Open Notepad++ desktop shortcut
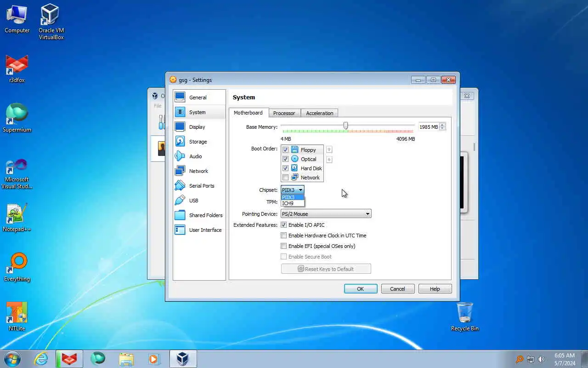Screen dimensions: 588x368 pyautogui.click(x=17, y=218)
